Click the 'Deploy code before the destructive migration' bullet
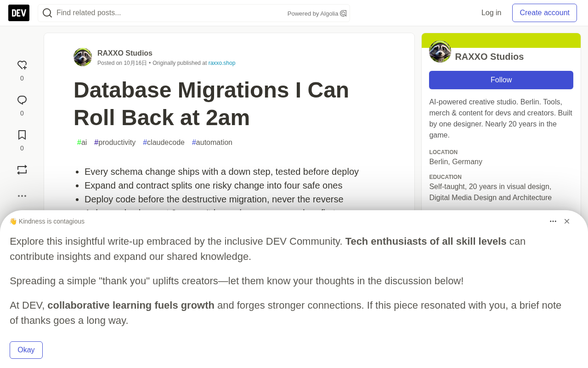Viewport: 588px width, 368px height. coord(214,199)
